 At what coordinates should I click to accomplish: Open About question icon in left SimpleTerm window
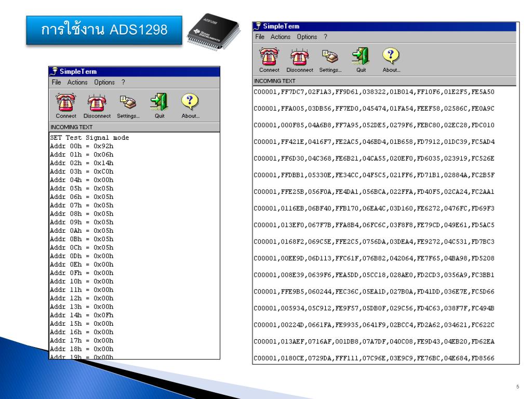[190, 102]
